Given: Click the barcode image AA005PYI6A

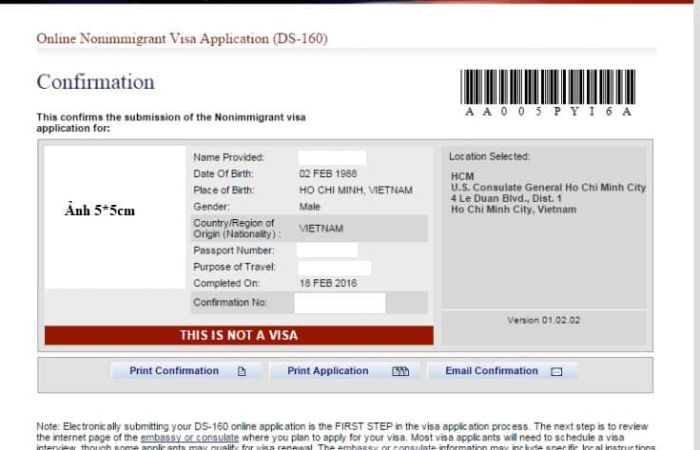Looking at the screenshot, I should click(x=548, y=87).
